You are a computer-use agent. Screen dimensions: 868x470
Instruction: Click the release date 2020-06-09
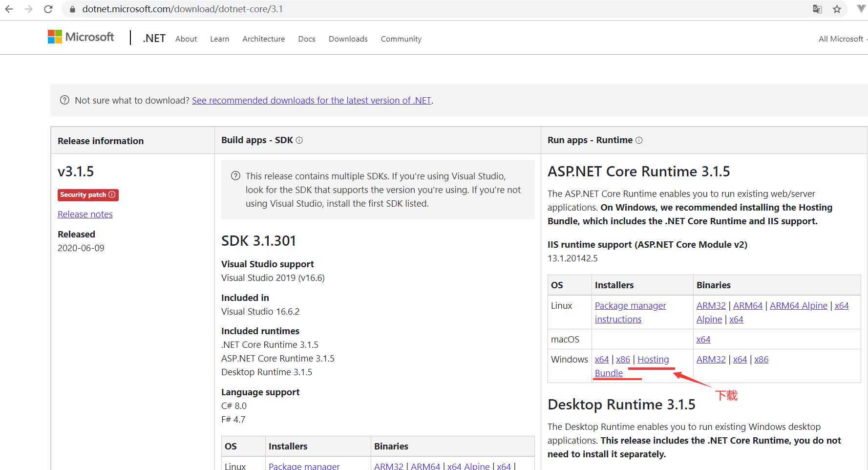coord(81,248)
